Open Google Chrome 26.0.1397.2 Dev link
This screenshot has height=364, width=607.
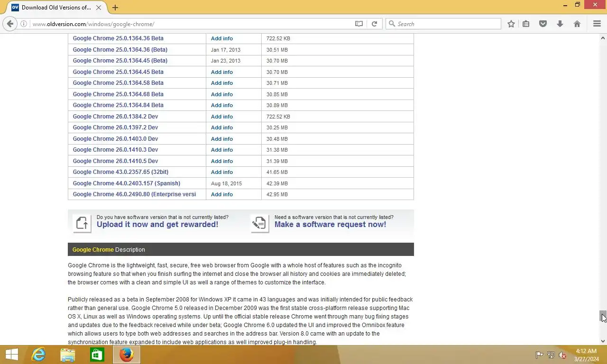115,127
